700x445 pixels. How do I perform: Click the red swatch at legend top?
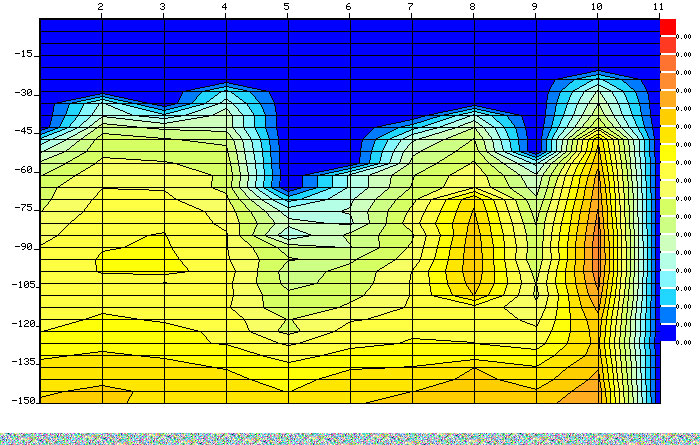point(668,28)
